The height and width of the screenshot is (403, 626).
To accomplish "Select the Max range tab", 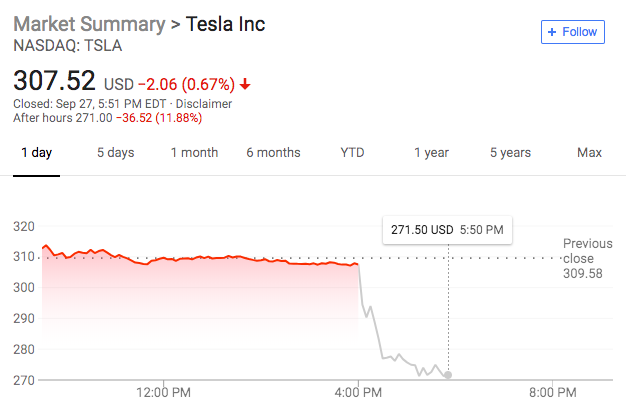I will [x=589, y=153].
